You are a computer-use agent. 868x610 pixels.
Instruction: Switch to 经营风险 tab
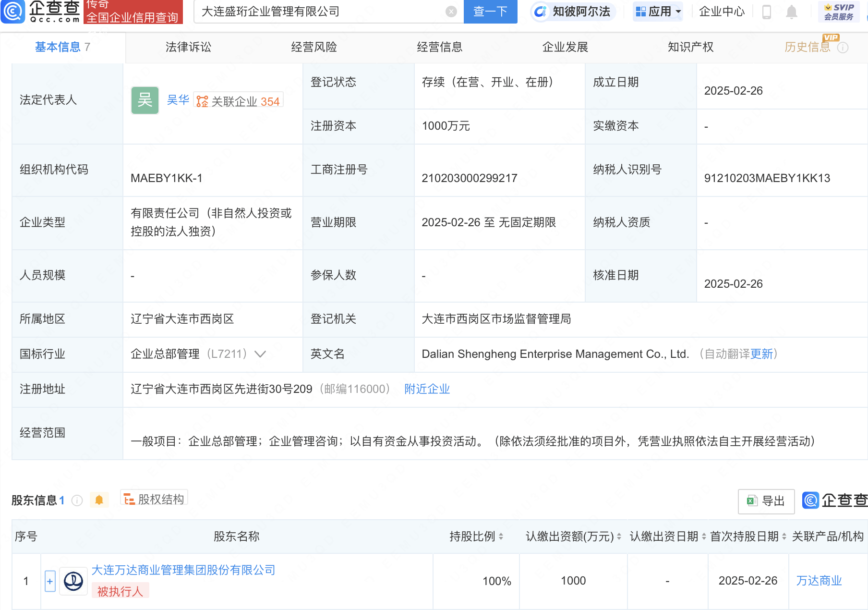click(314, 47)
